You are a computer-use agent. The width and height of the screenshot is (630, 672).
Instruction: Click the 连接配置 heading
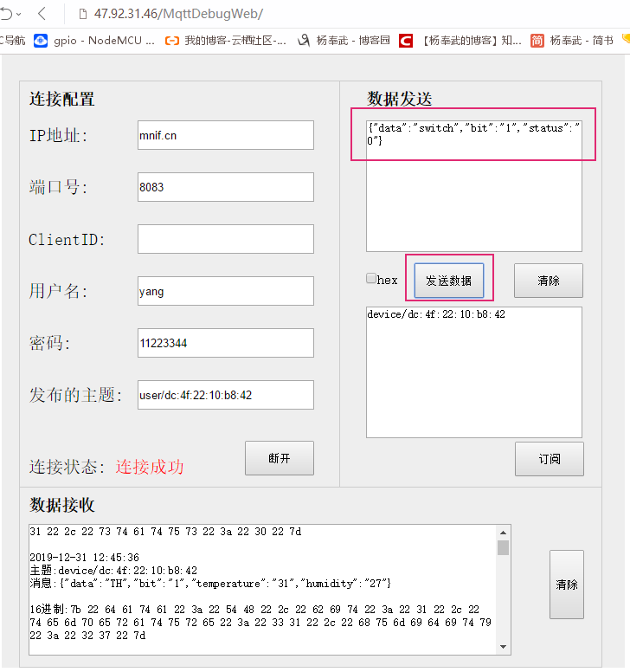(x=62, y=99)
